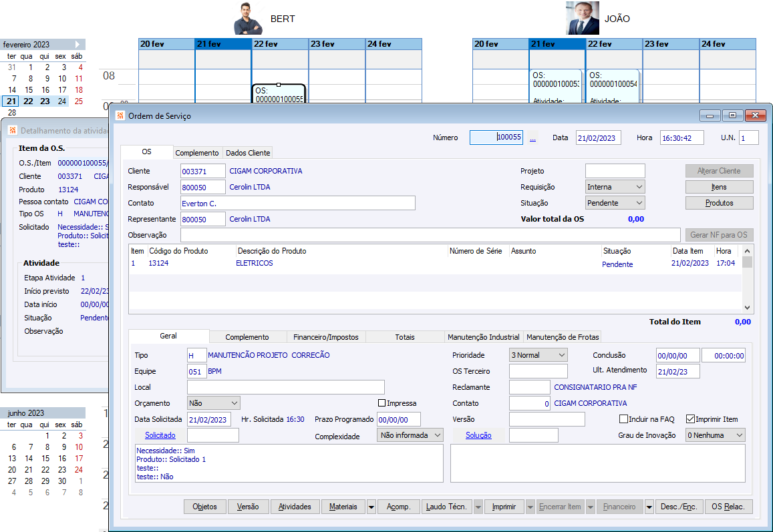Click the Prazo Programado date field
773x532 pixels.
399,419
